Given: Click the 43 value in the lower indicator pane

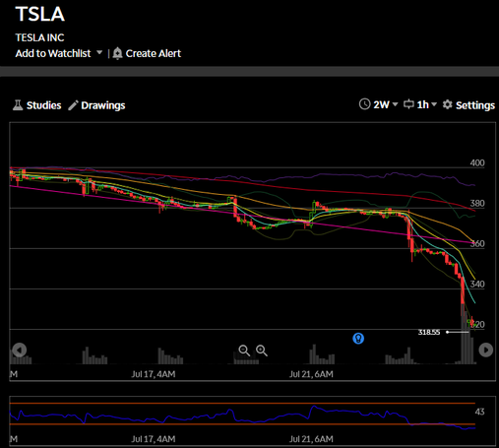Looking at the screenshot, I should click(479, 412).
